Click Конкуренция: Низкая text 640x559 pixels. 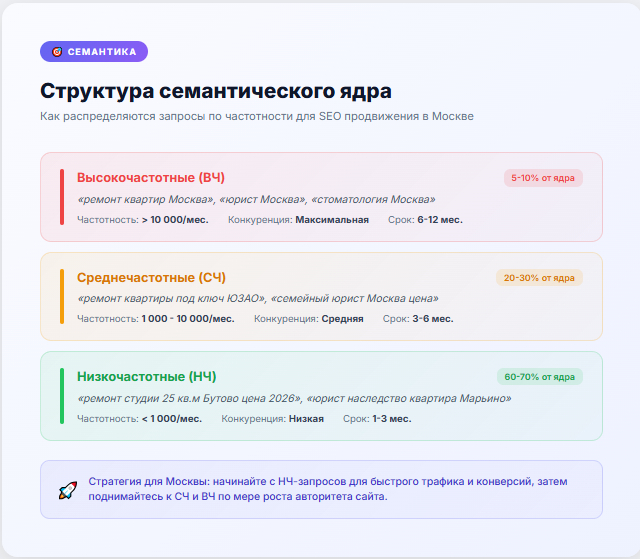(272, 419)
